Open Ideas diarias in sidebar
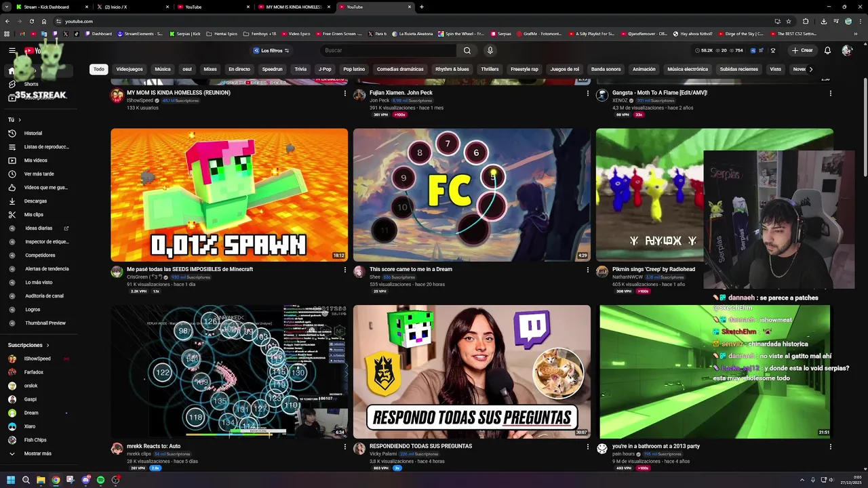The width and height of the screenshot is (868, 488). [x=39, y=228]
